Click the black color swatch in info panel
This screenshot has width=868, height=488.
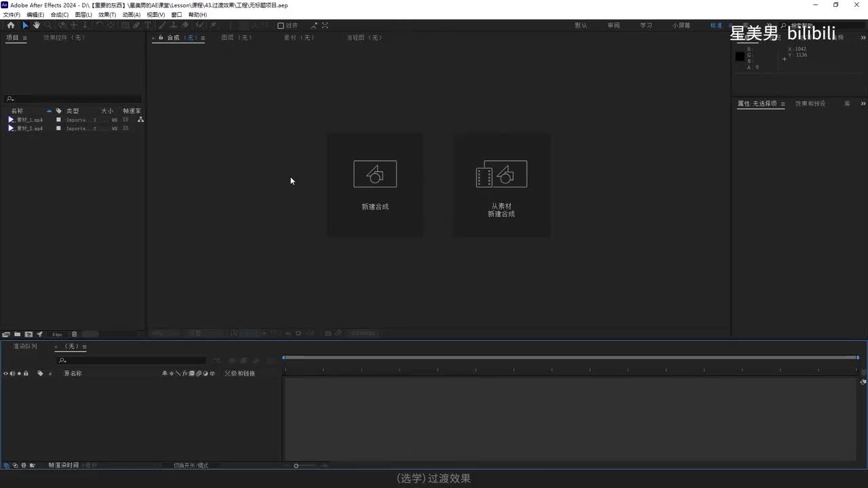pyautogui.click(x=740, y=56)
